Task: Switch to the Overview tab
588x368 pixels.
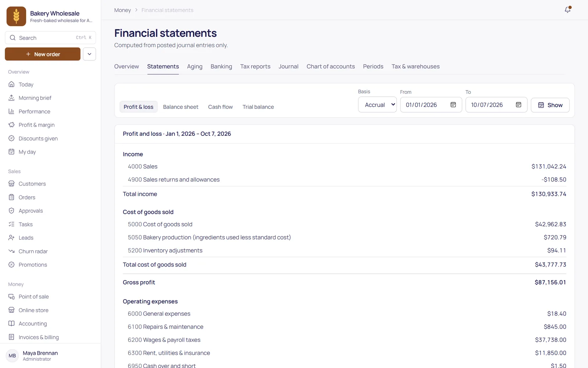Action: pyautogui.click(x=126, y=67)
